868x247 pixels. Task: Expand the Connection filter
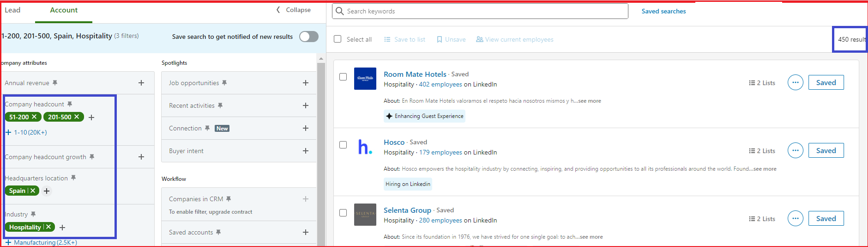pyautogui.click(x=306, y=128)
